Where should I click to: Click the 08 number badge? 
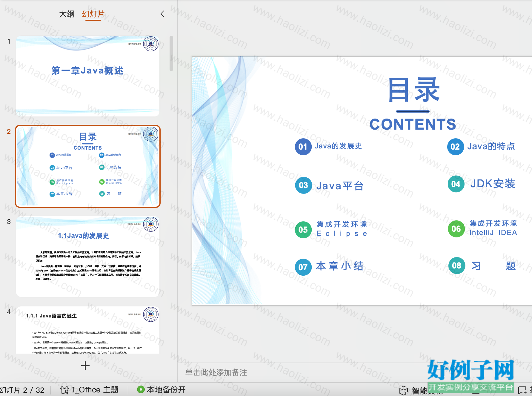(457, 265)
